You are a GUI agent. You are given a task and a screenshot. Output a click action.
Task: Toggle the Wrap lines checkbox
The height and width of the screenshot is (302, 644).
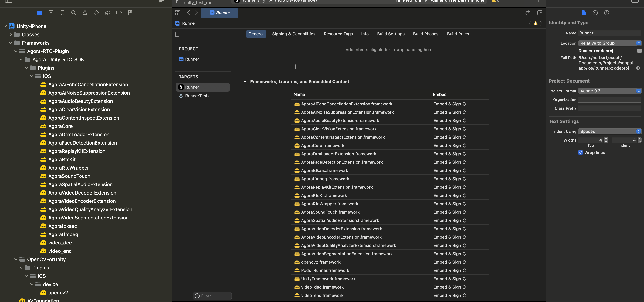581,153
